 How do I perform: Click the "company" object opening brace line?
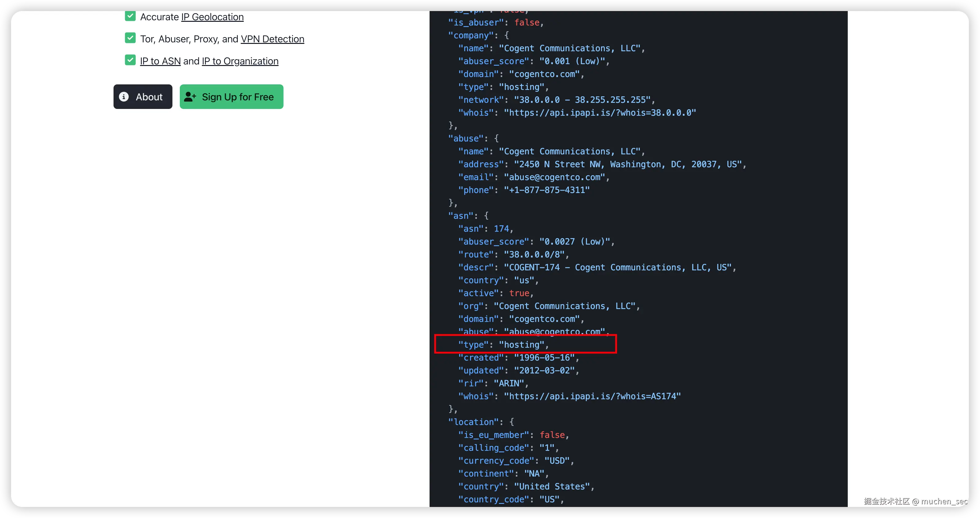tap(478, 35)
